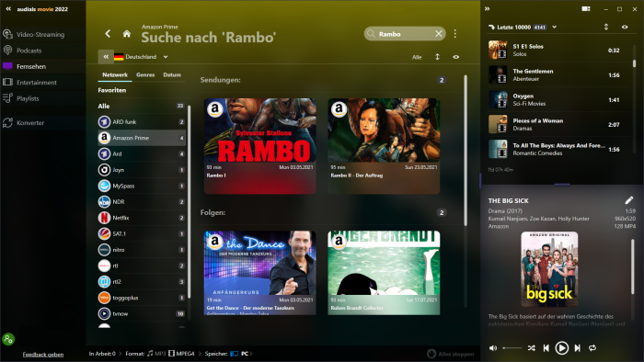The width and height of the screenshot is (644, 362).
Task: Select S1 E1 Solos in playlist
Action: coord(559,50)
